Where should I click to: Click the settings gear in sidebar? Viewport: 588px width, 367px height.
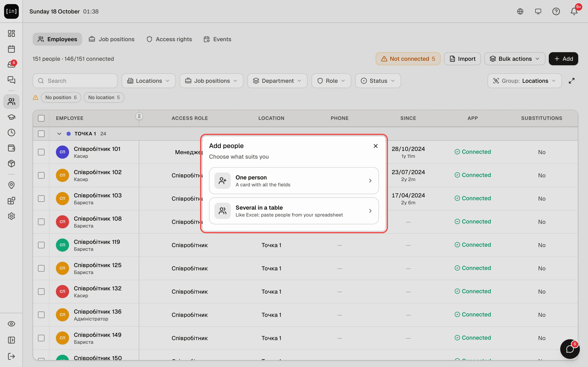click(11, 216)
